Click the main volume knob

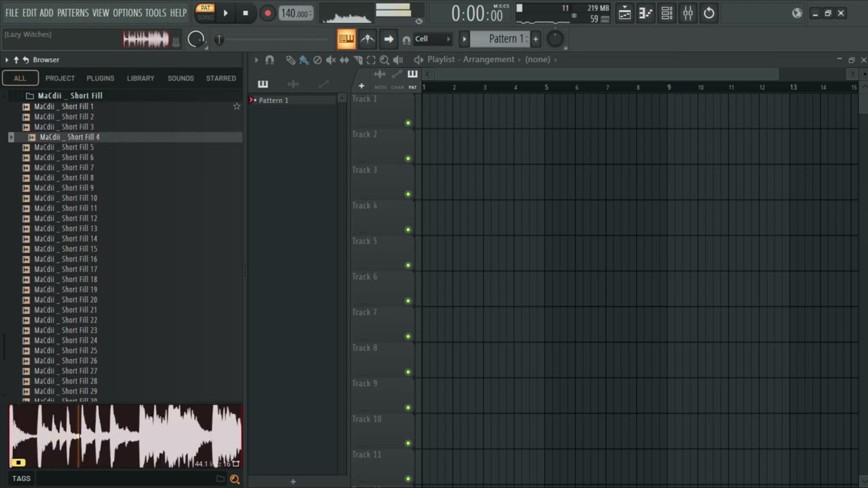[196, 39]
